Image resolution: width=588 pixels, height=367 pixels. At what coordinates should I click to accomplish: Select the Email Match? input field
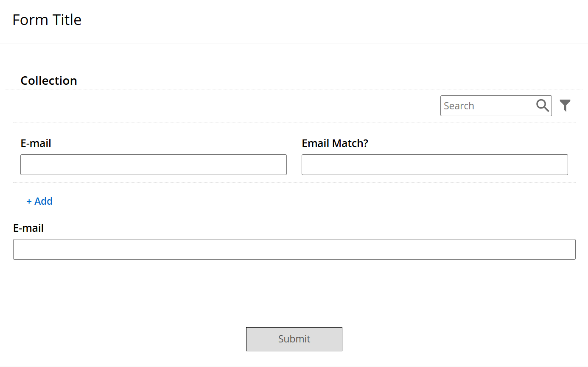435,164
